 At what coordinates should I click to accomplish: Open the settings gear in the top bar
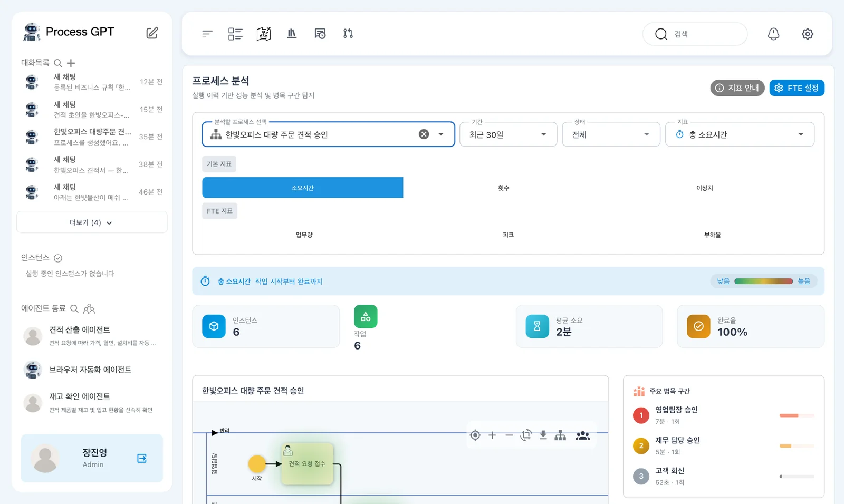(808, 34)
